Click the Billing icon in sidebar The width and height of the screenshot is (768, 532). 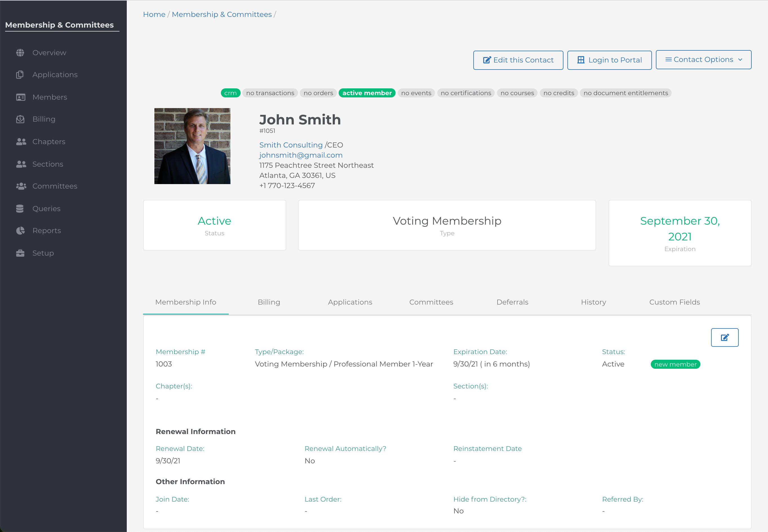20,119
